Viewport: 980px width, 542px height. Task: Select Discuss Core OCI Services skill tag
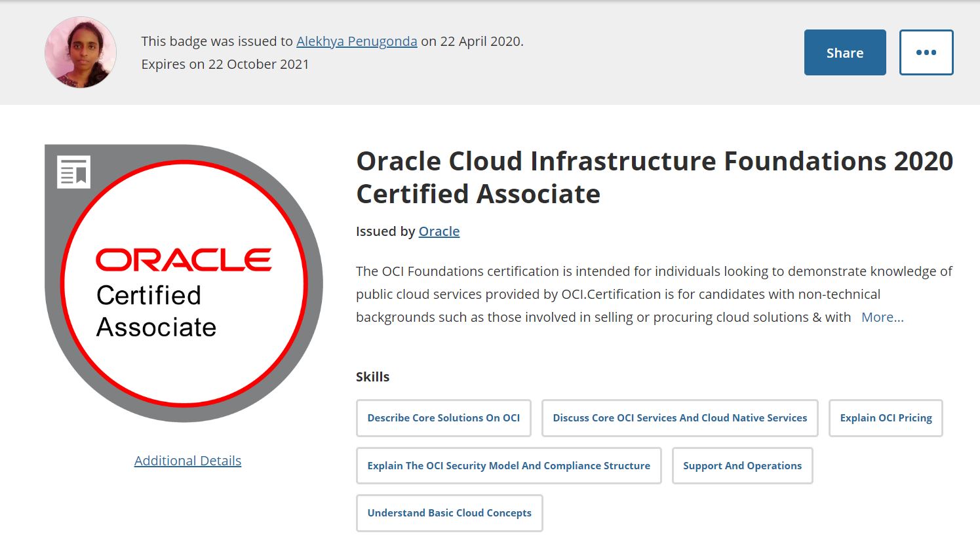pyautogui.click(x=680, y=418)
